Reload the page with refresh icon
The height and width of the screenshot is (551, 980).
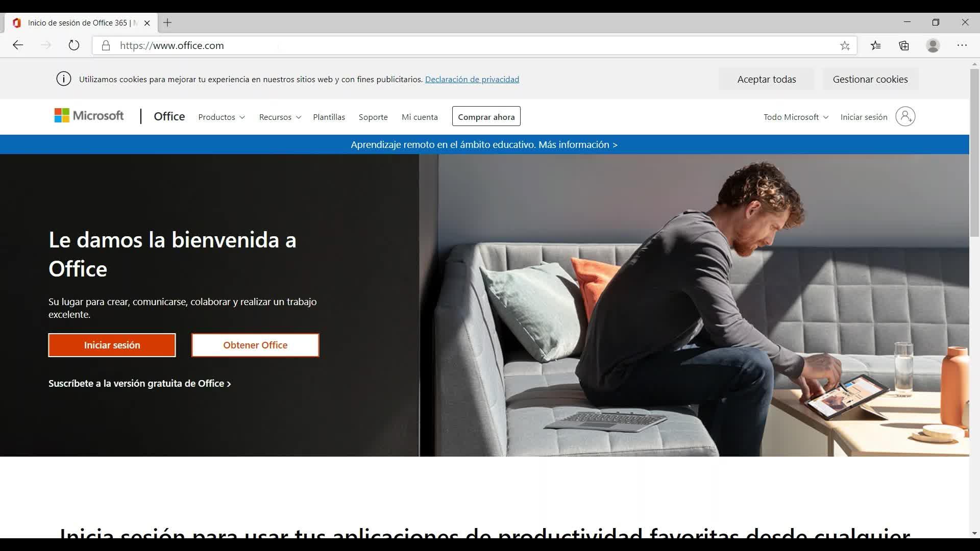tap(74, 45)
